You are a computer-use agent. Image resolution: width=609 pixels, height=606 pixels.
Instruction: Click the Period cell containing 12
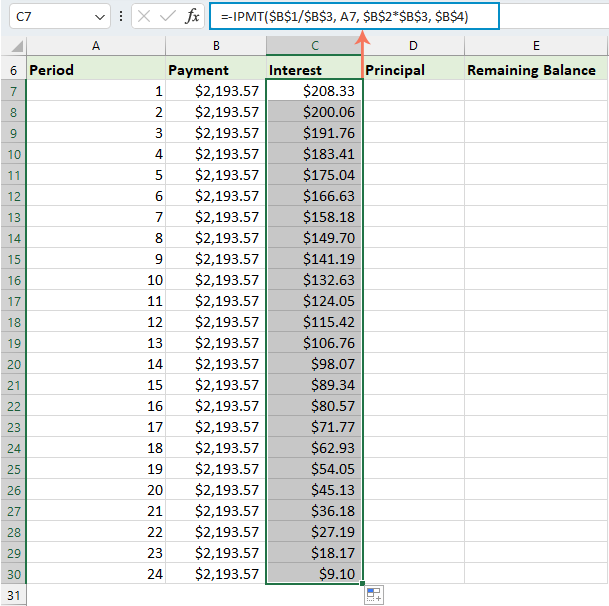coord(96,322)
